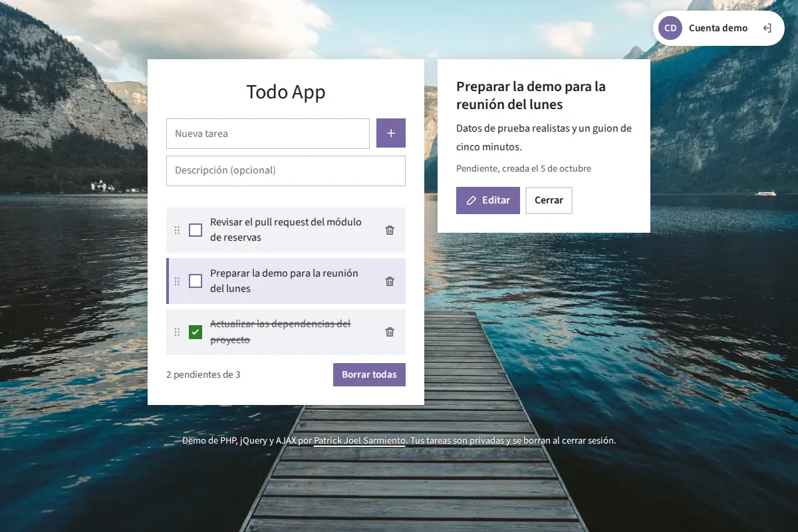Image resolution: width=798 pixels, height=532 pixels.
Task: Check the 'Revisar el pull request' checkbox
Action: (196, 230)
